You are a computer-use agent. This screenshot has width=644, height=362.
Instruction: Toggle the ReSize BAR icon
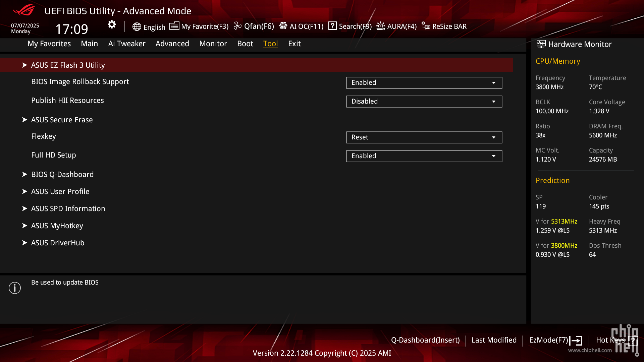click(x=426, y=26)
